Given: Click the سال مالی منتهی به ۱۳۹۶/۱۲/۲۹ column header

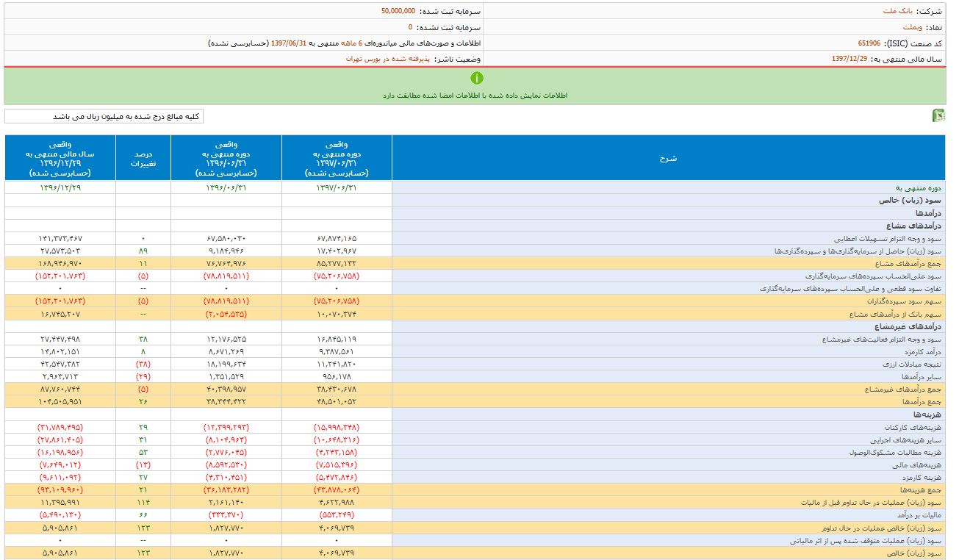Looking at the screenshot, I should coord(60,158).
